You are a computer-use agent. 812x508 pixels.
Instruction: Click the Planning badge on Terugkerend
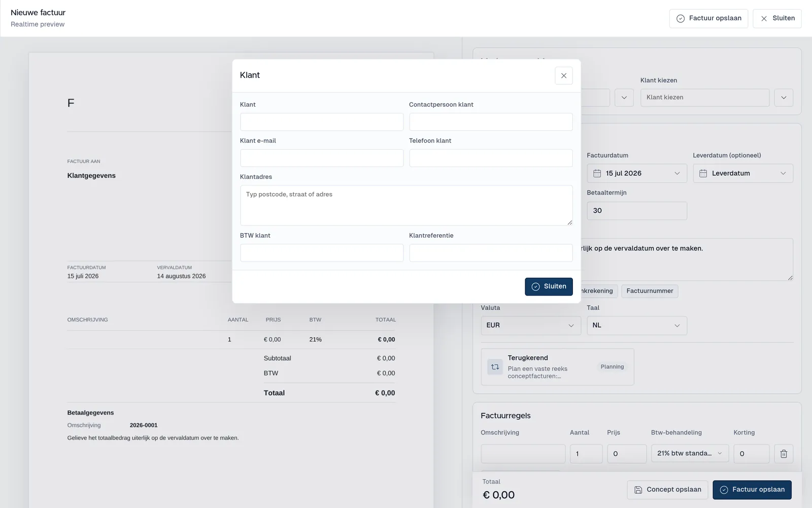[612, 367]
